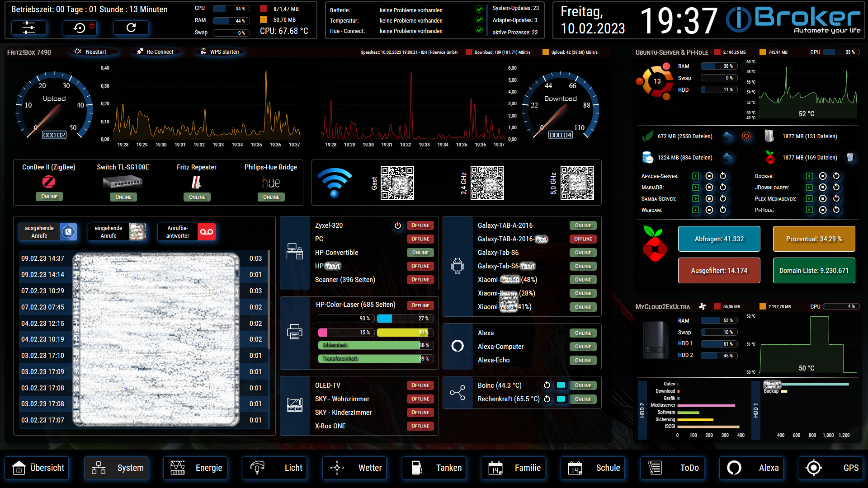
Task: Toggle the cyan switch for Rechenkraft
Action: point(561,399)
